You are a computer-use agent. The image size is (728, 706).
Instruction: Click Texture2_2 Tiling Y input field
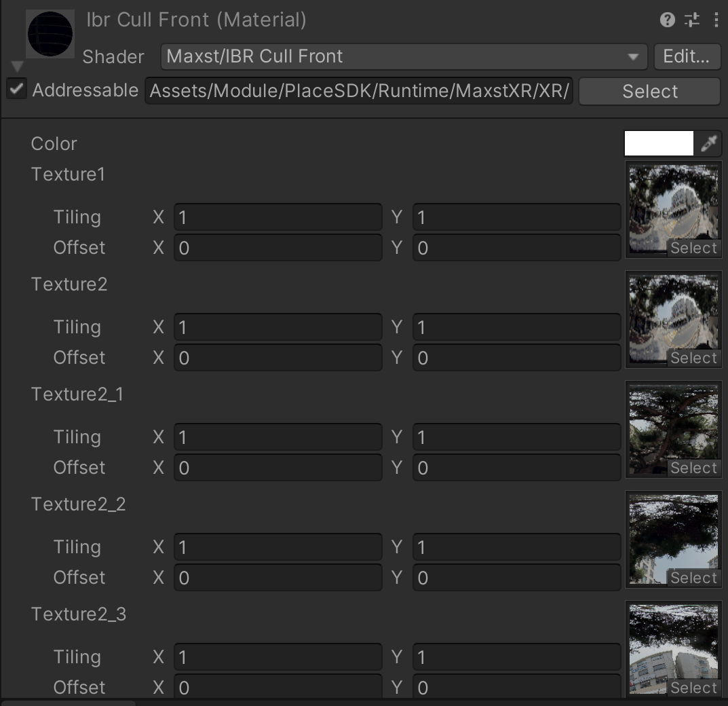pyautogui.click(x=516, y=547)
